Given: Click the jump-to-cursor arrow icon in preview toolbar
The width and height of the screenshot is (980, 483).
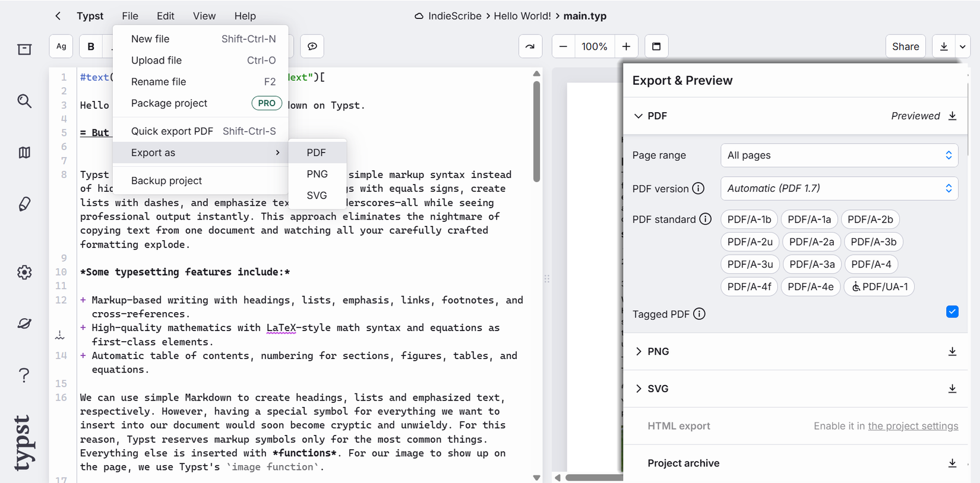Looking at the screenshot, I should pyautogui.click(x=530, y=46).
